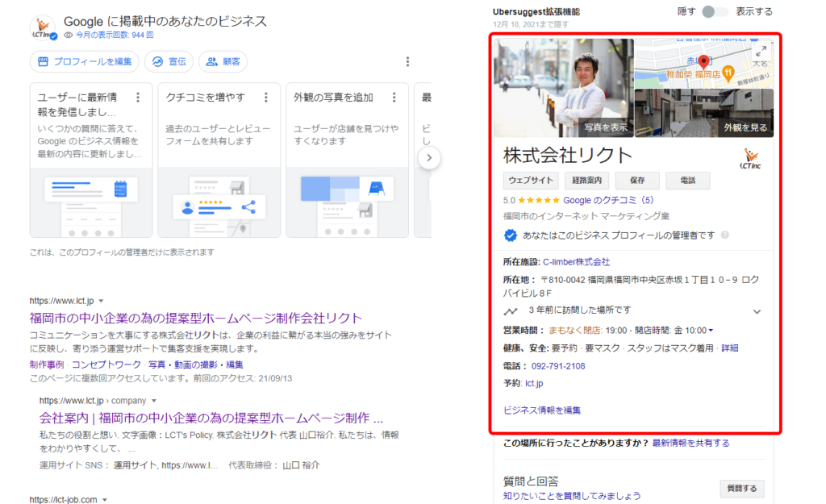This screenshot has height=504, width=826.
Task: Open search result 福岡市の中小企業の為の提案型ホームページ制作会社リクト
Action: (x=196, y=318)
